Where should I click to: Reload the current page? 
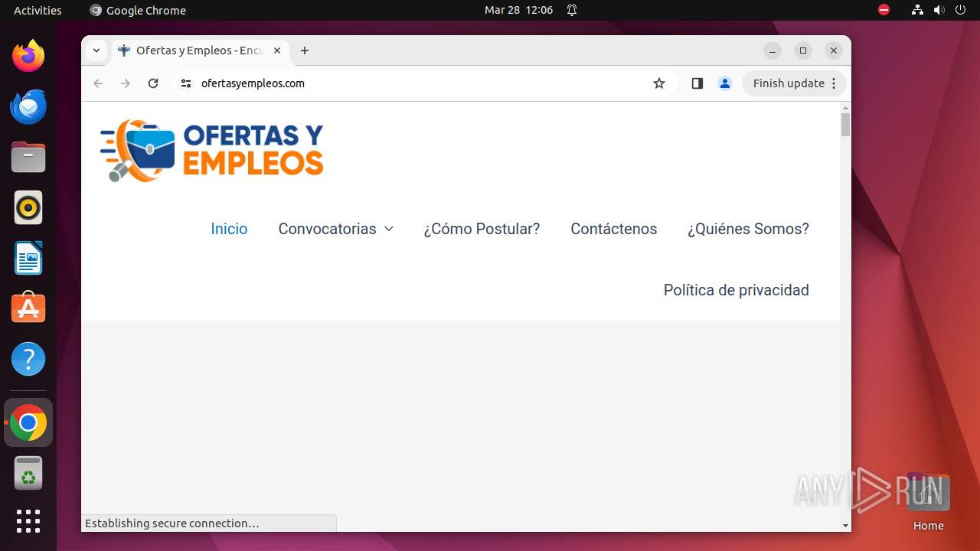[x=153, y=83]
